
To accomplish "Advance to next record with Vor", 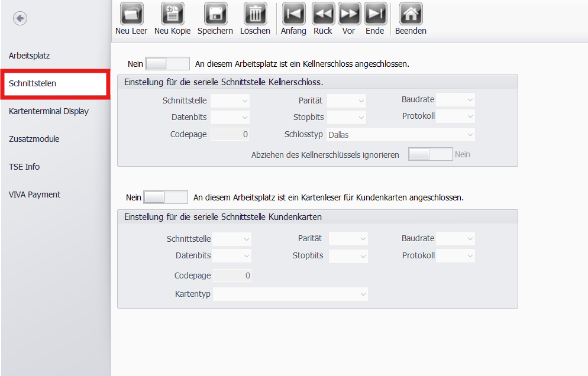I will [x=349, y=14].
